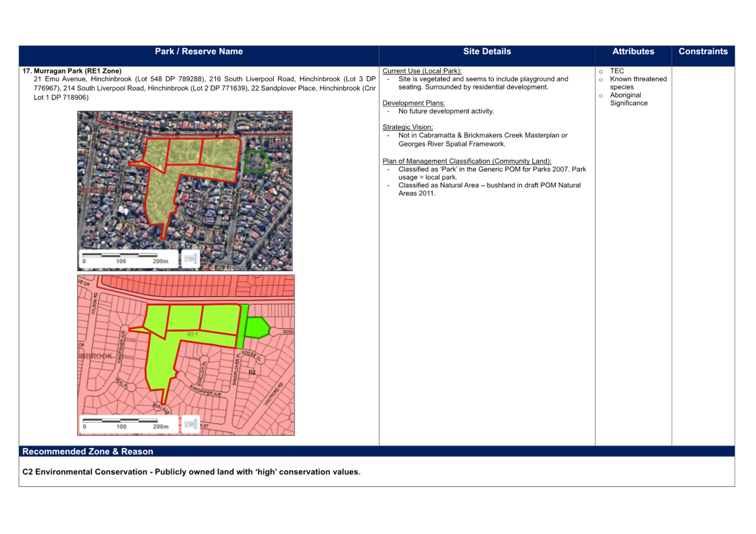The width and height of the screenshot is (756, 534).
Task: Click the Constraints column header
Action: pyautogui.click(x=703, y=51)
